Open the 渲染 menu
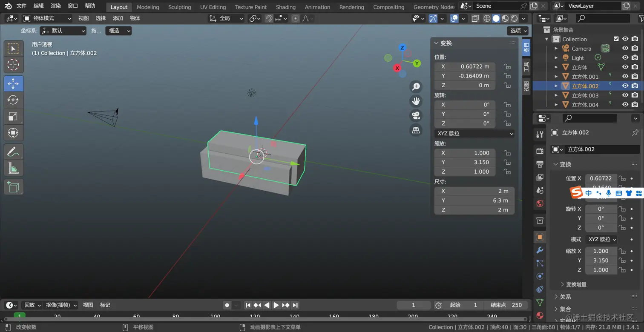 (56, 6)
